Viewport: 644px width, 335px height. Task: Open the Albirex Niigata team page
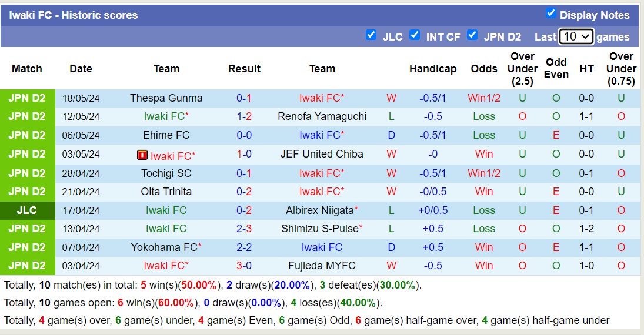coord(320,210)
